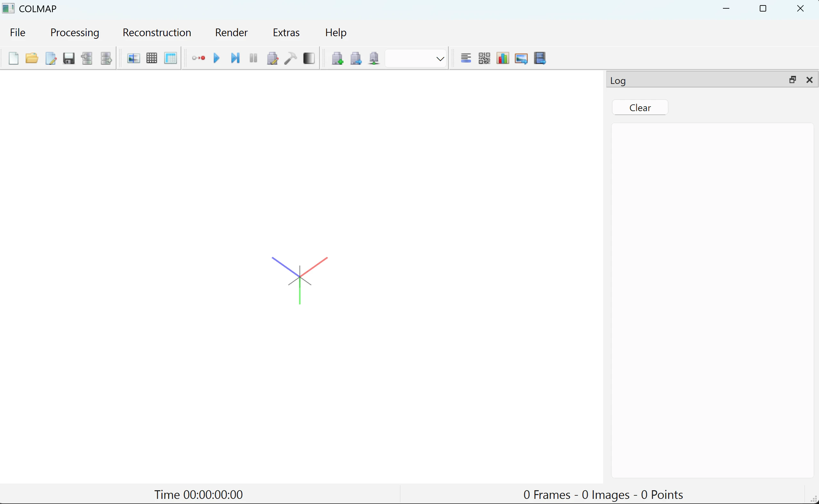Image resolution: width=819 pixels, height=504 pixels.
Task: Click the building icon with the green network base
Action: pyautogui.click(x=374, y=58)
